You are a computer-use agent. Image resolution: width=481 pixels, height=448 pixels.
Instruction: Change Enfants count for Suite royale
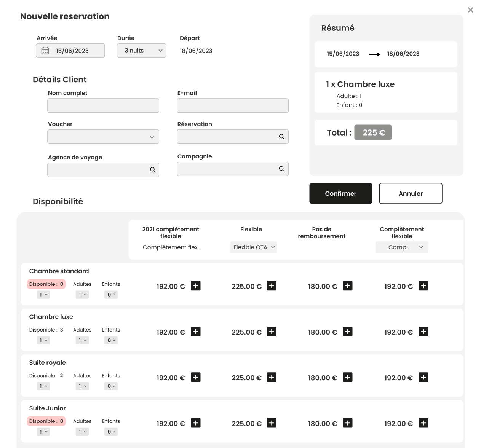click(111, 386)
